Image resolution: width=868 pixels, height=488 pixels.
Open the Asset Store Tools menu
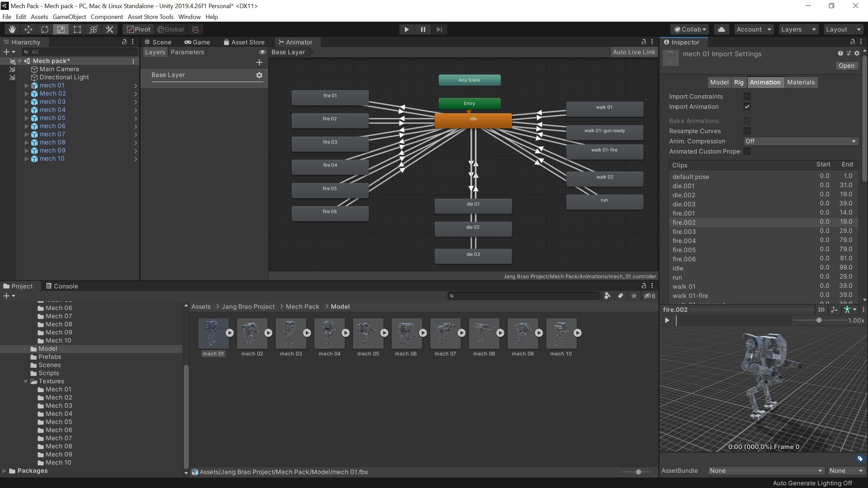(150, 17)
